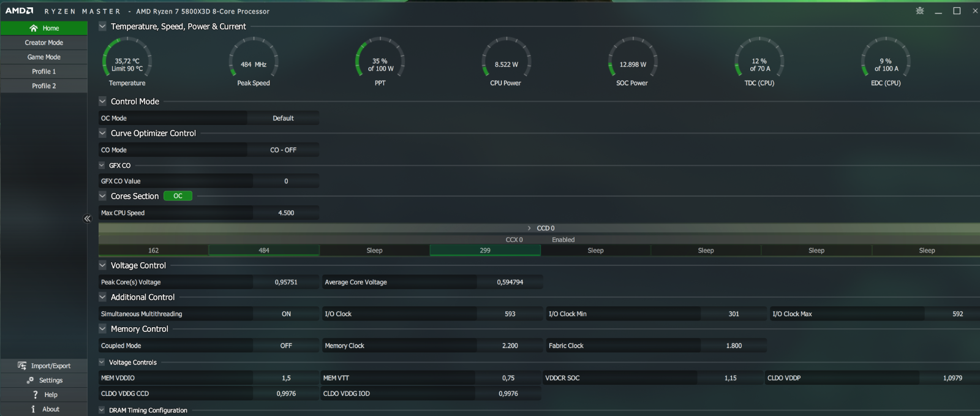Collapse the Voltage Controls subsection
Screen dimensions: 980x416
(x=102, y=362)
